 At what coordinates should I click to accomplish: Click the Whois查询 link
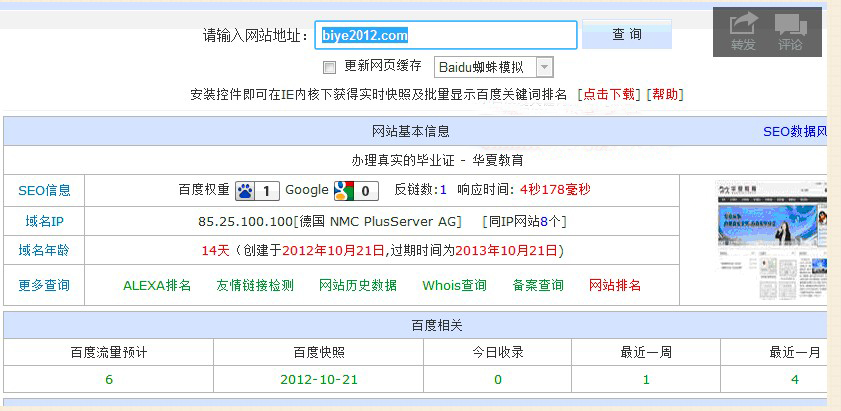coord(455,285)
